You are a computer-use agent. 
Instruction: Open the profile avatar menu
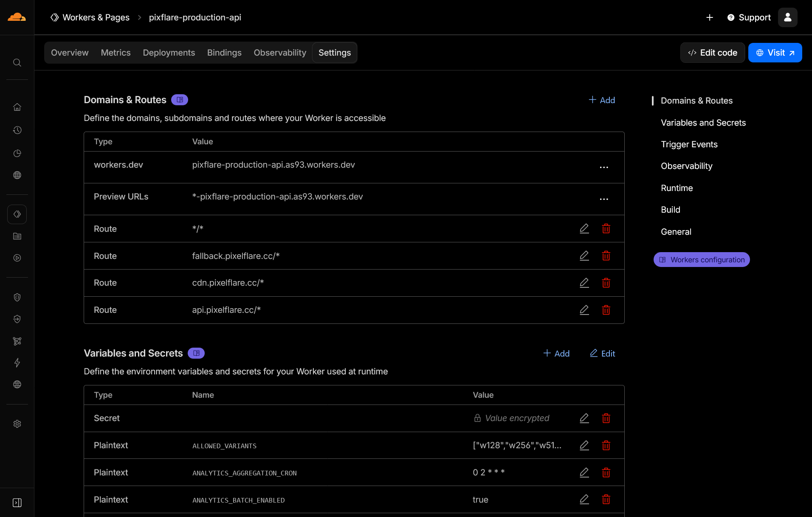787,17
